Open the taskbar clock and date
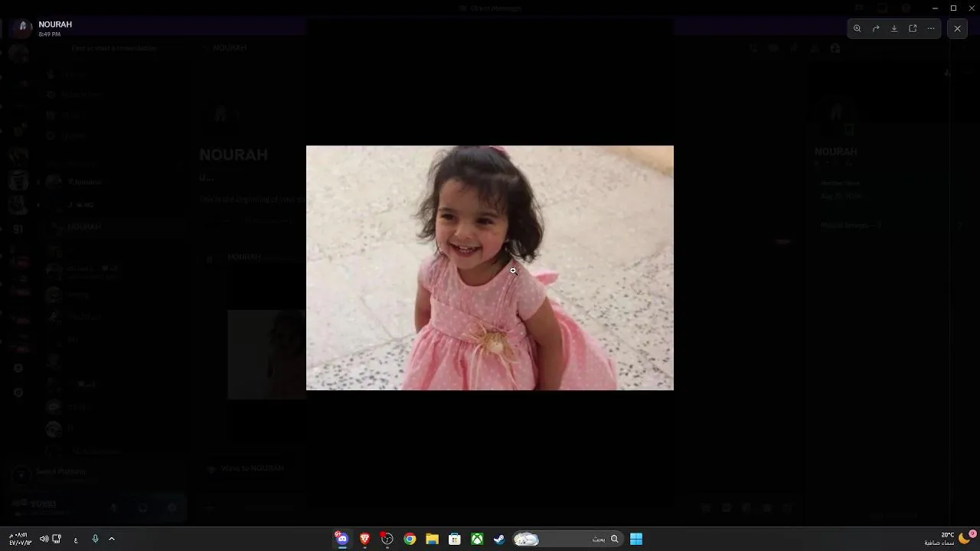The height and width of the screenshot is (551, 980). 20,539
